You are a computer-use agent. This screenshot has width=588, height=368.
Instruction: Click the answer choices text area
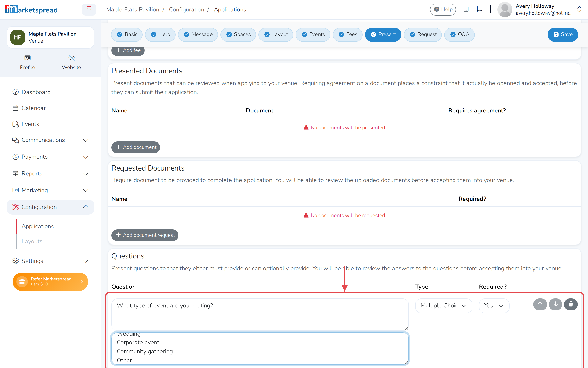[x=260, y=349]
